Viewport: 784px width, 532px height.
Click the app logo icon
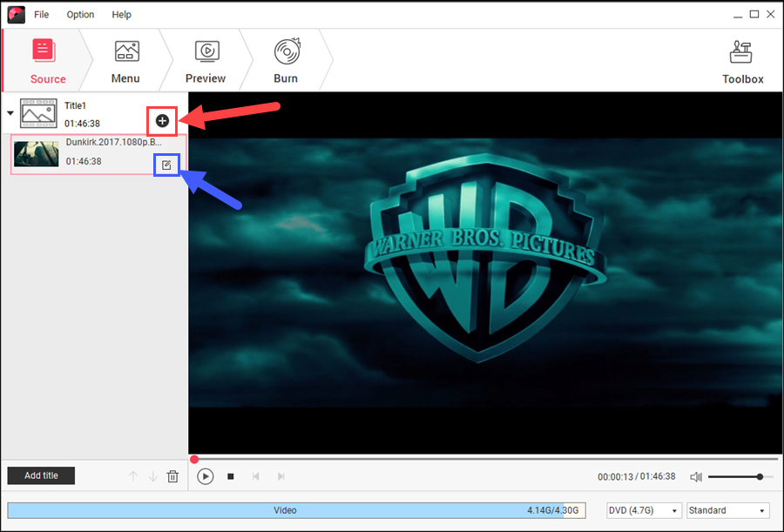(17, 15)
